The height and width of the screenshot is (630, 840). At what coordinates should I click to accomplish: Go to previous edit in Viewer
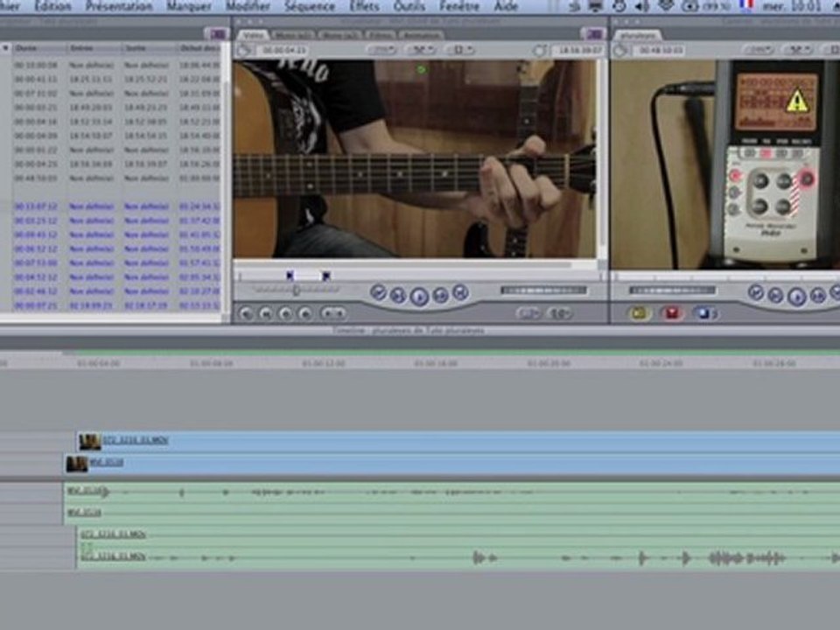pos(379,292)
